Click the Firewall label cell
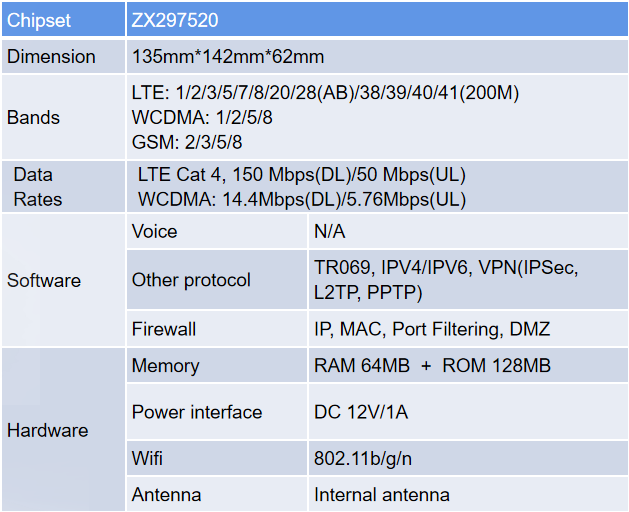Viewport: 629px width, 512px height. [x=217, y=329]
